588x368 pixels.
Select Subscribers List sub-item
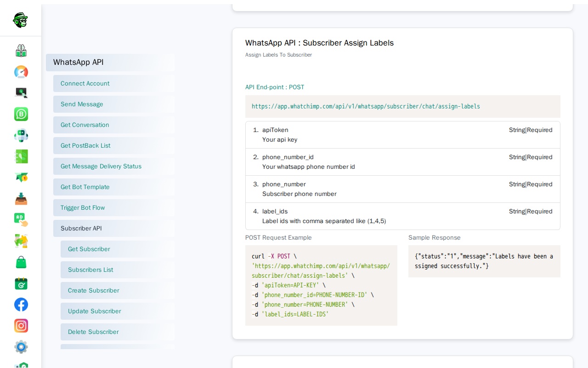pyautogui.click(x=118, y=270)
